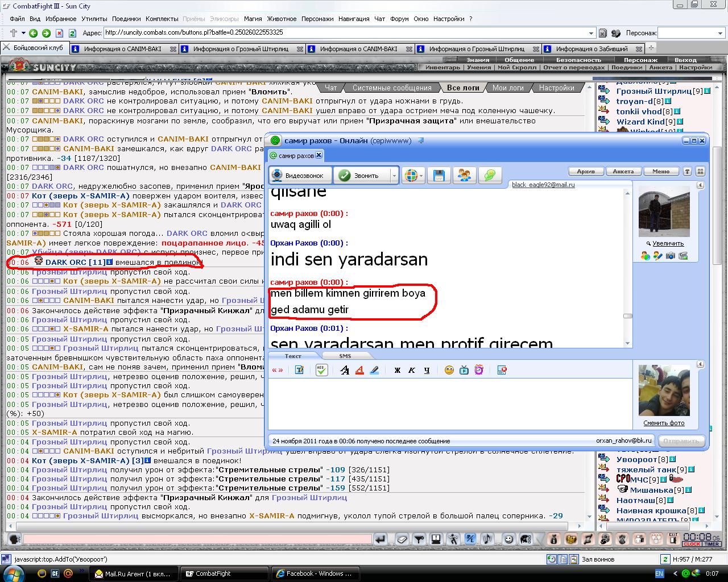Click the Отправить send button
Viewport: 728px width, 582px height.
click(681, 441)
